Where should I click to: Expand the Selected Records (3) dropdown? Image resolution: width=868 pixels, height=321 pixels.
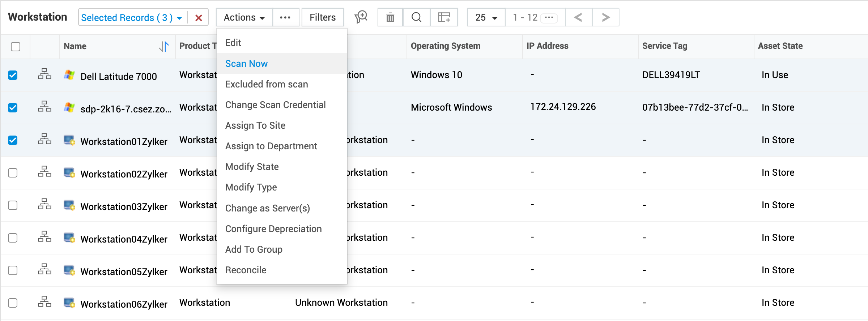(179, 18)
